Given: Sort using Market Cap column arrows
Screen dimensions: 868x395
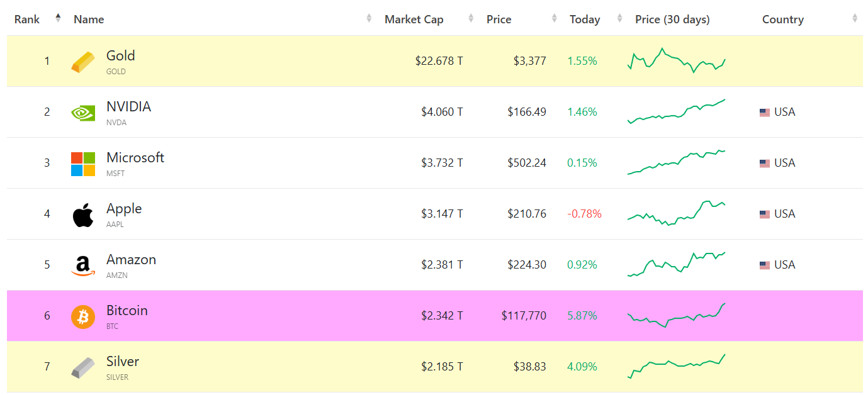Looking at the screenshot, I should [471, 18].
